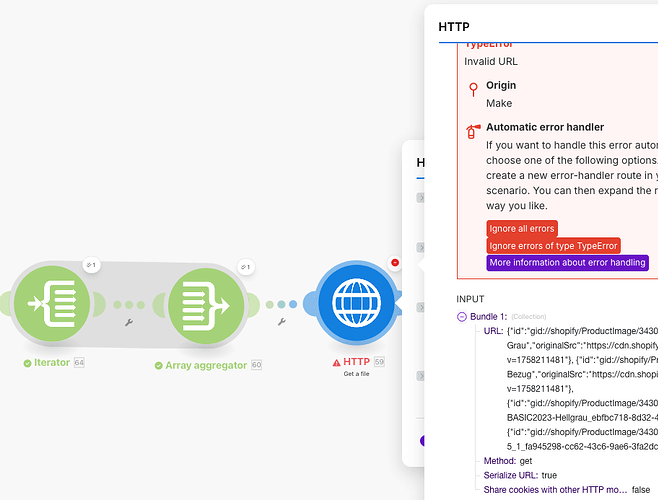This screenshot has height=500, width=658.
Task: Expand the second collapsed item in back panel
Action: click(x=420, y=248)
